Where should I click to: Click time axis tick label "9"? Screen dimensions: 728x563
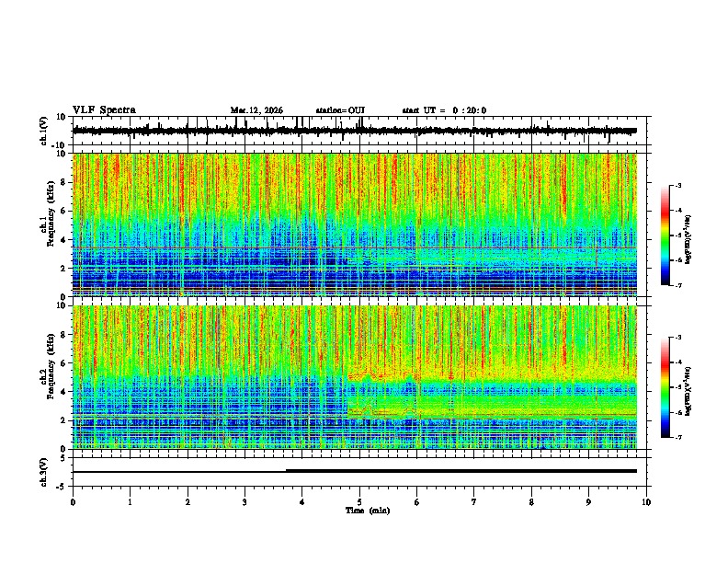[588, 502]
